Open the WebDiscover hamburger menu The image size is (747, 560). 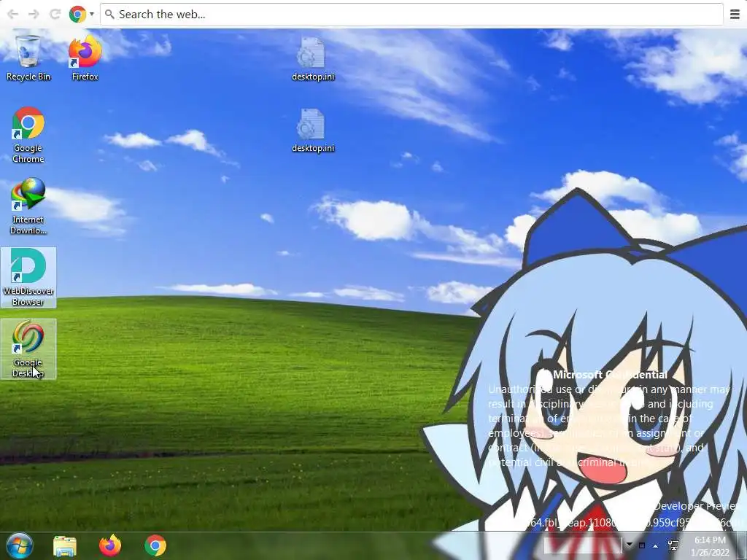(735, 15)
